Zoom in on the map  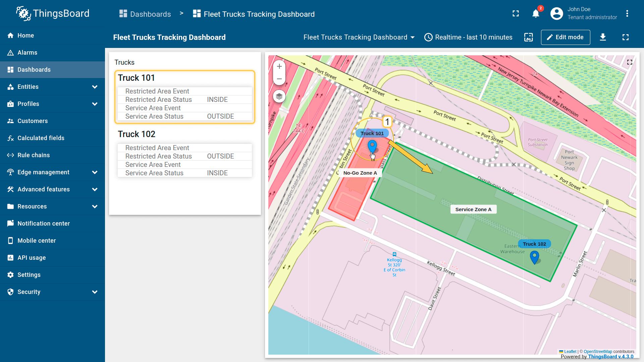279,66
